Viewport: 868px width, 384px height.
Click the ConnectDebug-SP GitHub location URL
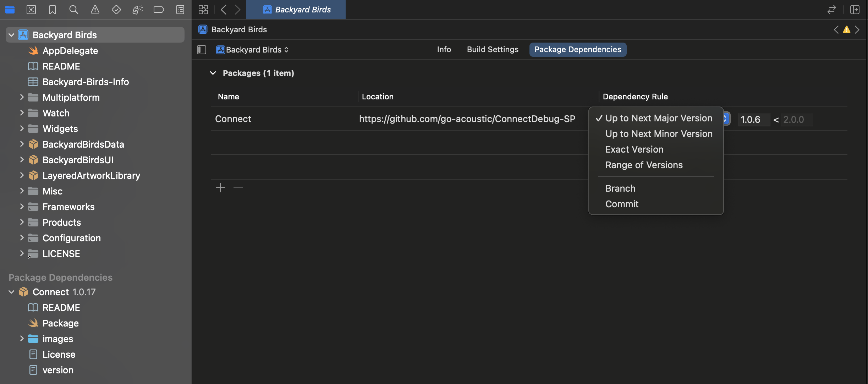coord(467,119)
